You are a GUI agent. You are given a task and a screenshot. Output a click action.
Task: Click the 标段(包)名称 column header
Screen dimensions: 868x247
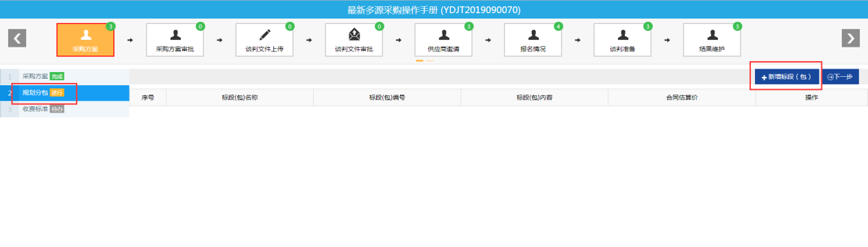click(240, 98)
